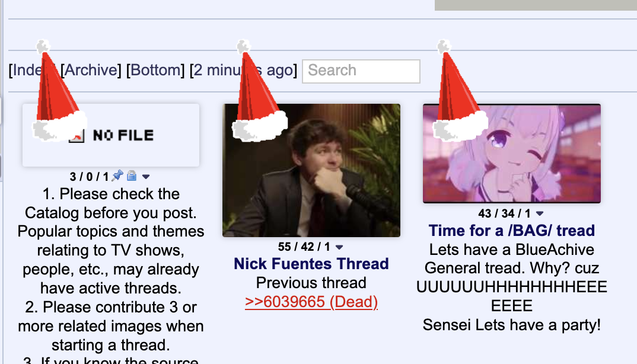Click the Time for a /BAG/ tread title
Image resolution: width=637 pixels, height=364 pixels.
tap(511, 231)
